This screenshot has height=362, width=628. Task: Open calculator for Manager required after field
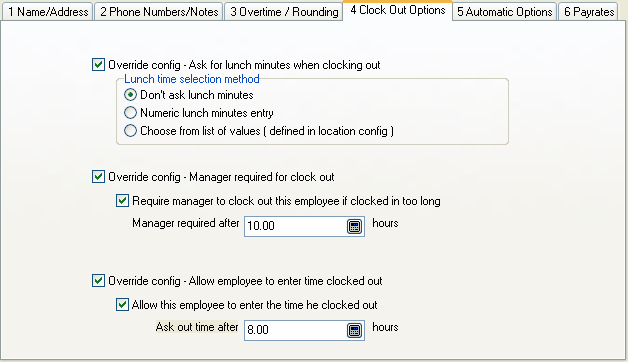coord(354,227)
